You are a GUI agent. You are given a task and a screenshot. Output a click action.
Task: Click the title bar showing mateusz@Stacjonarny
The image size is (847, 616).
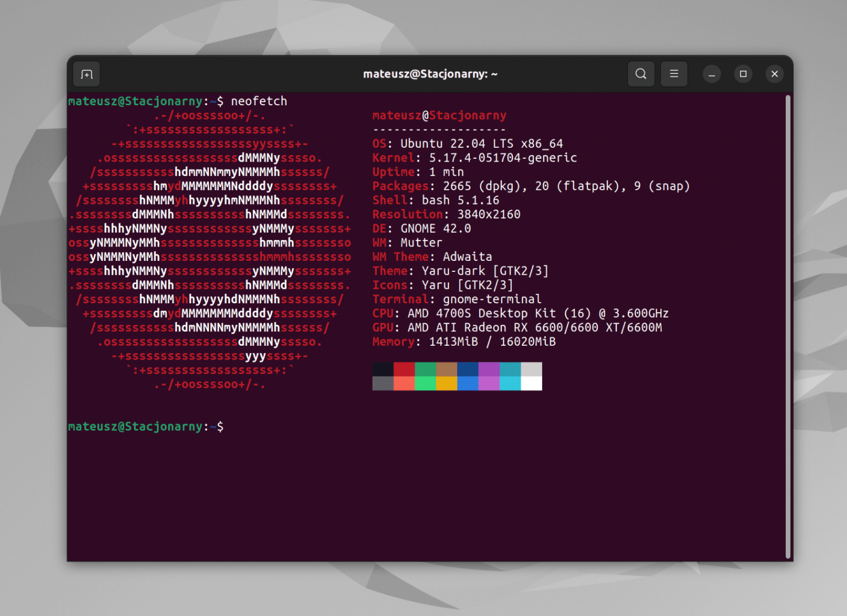(430, 73)
